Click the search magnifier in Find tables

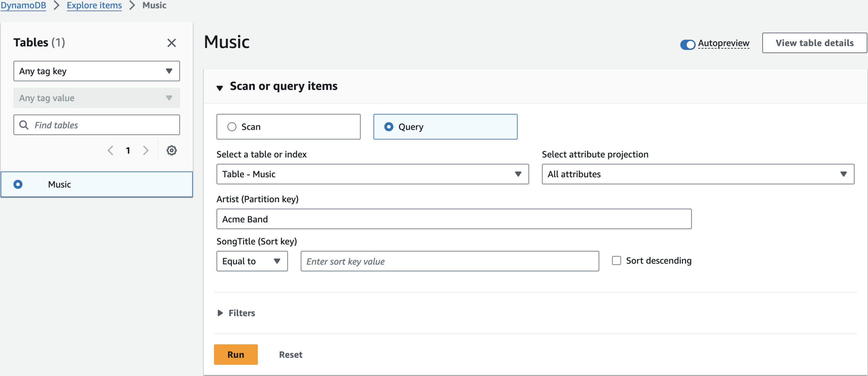pos(24,125)
